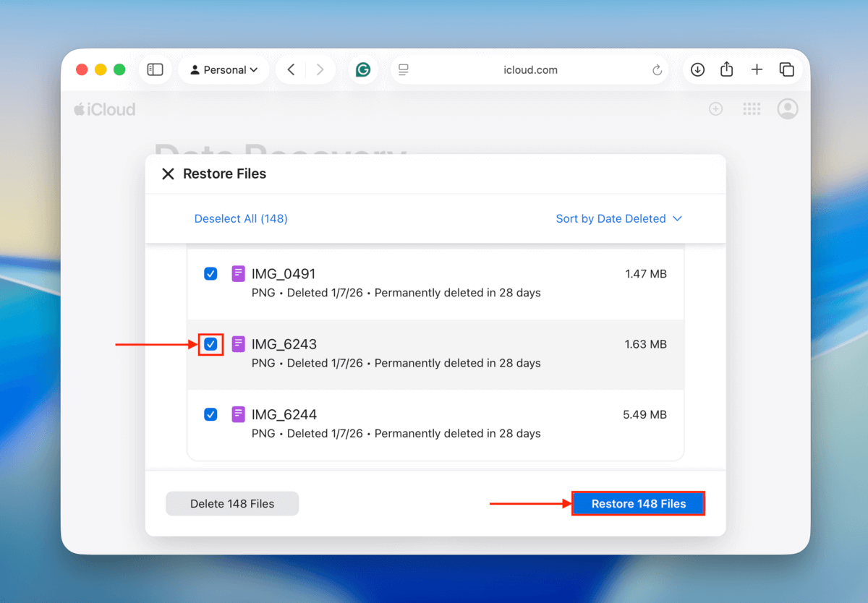
Task: Select the Deselect All (148) link
Action: pos(240,218)
